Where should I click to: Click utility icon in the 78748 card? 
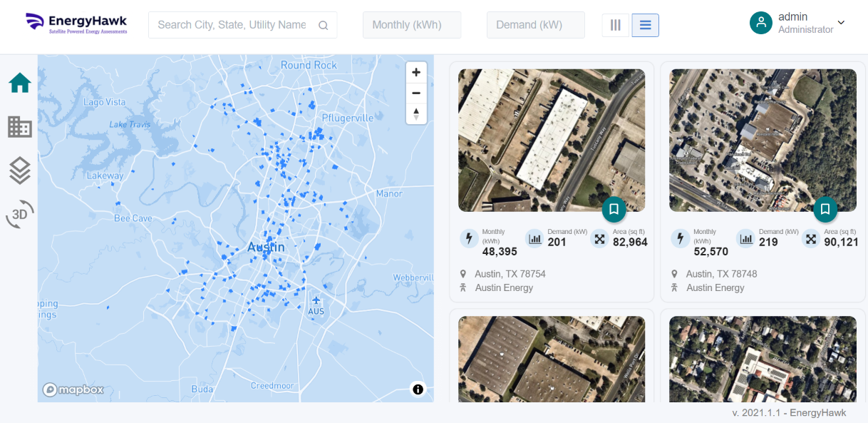[x=674, y=287]
